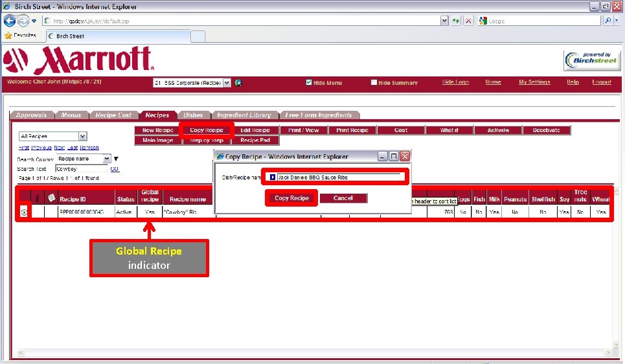Image resolution: width=625 pixels, height=364 pixels.
Task: Click the Logout link
Action: point(602,82)
